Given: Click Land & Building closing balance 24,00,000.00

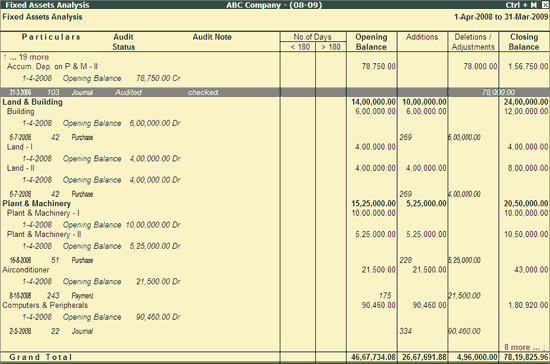Looking at the screenshot, I should pos(526,102).
